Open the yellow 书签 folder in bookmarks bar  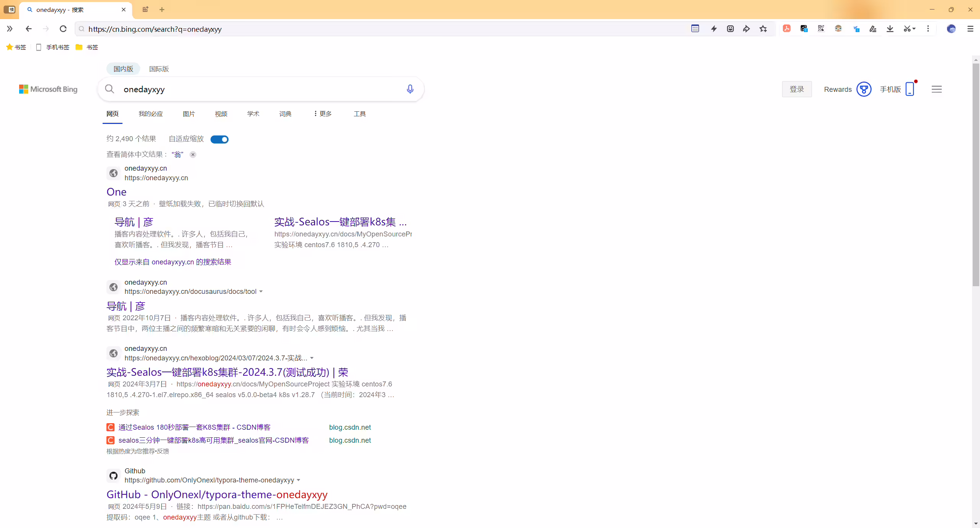(87, 47)
